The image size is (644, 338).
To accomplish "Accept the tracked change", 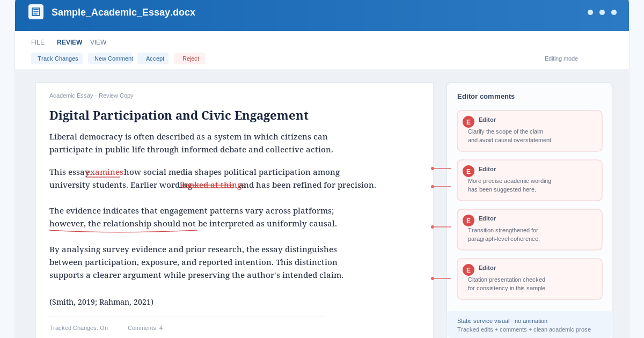I will point(153,58).
